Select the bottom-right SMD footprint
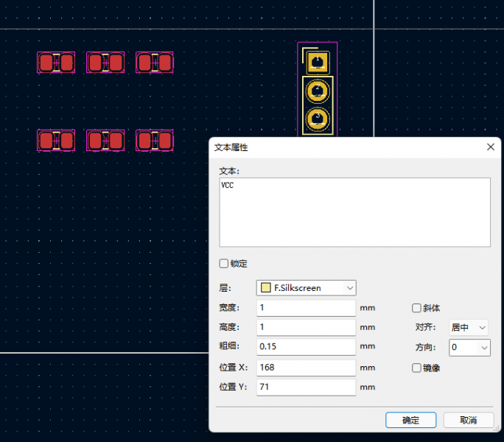Screen dimensions: 504x442 pos(155,141)
